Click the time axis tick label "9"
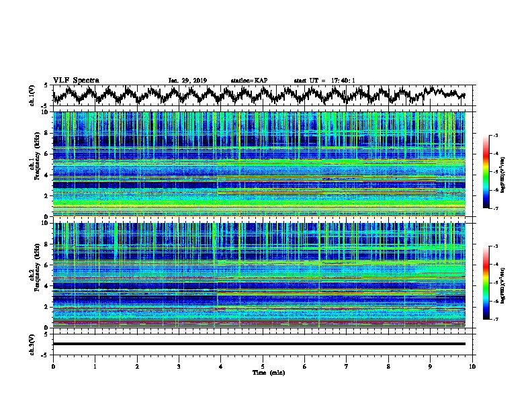 (430, 367)
